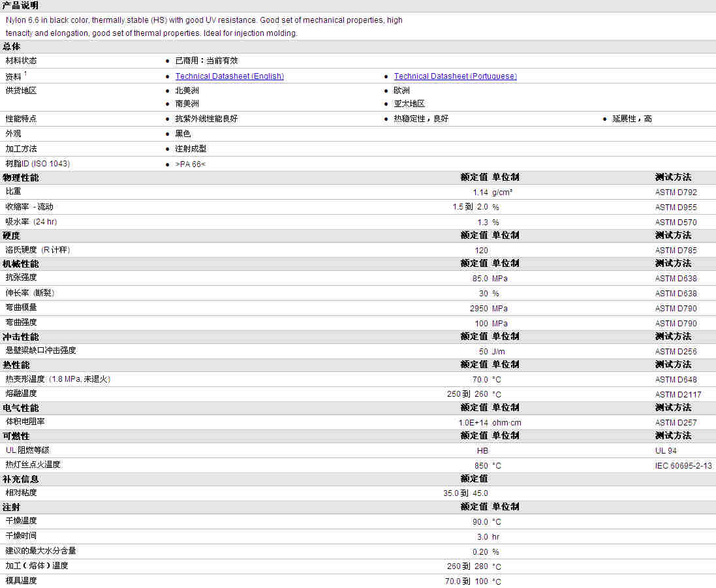716x588 pixels.
Task: Select the 85.0 MPa tensile strength value
Action: [490, 279]
